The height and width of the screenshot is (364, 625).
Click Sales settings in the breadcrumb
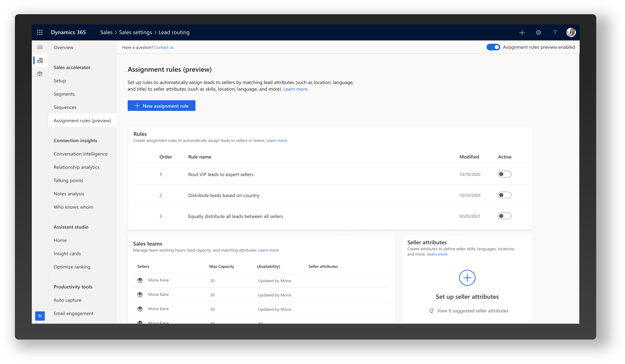coord(135,32)
